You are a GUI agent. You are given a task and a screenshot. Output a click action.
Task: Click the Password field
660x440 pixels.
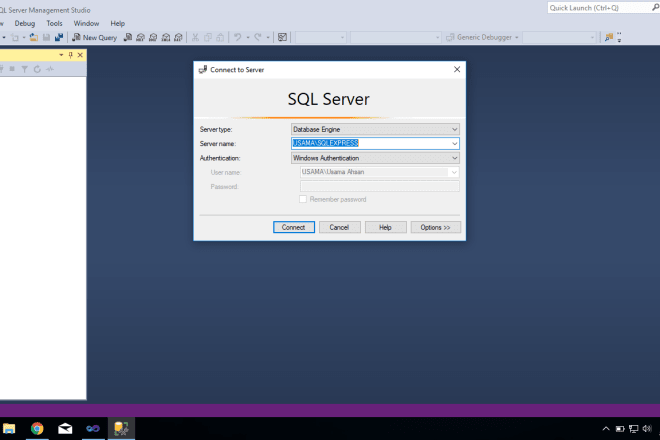tap(380, 186)
